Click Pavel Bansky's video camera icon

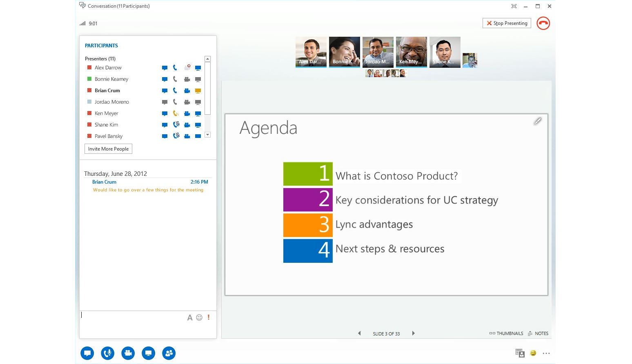[187, 136]
